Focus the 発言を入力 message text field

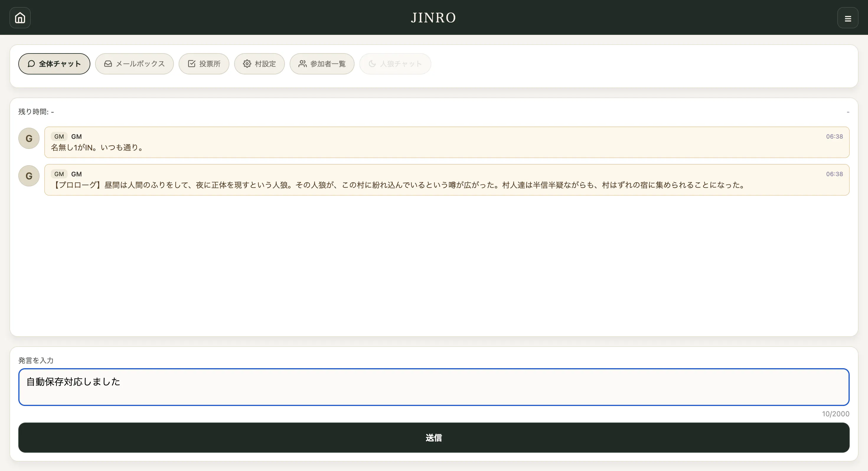433,387
